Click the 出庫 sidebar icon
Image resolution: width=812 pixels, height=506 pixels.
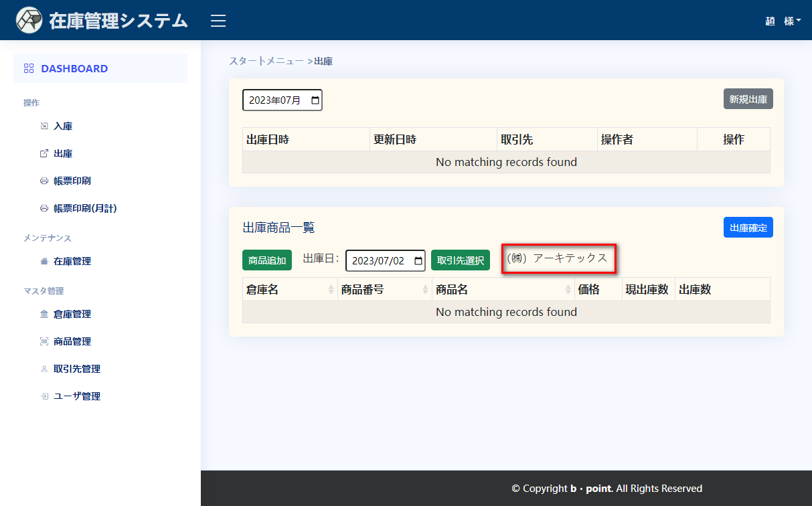44,153
